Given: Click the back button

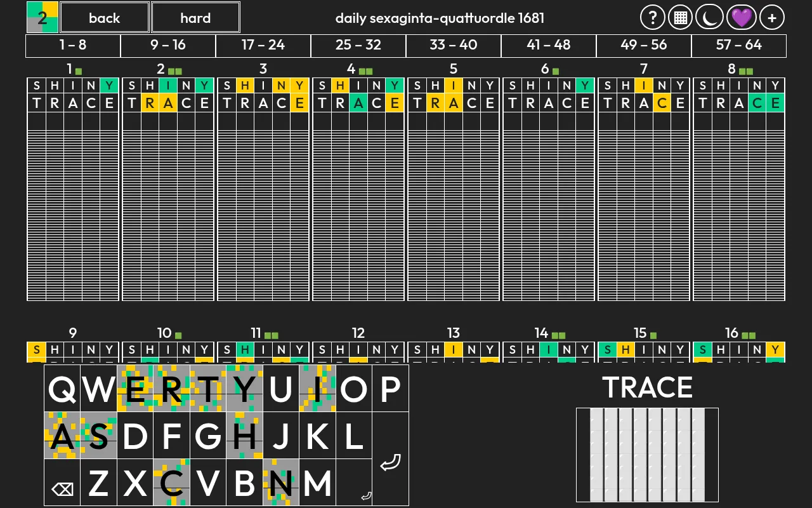Looking at the screenshot, I should tap(105, 17).
